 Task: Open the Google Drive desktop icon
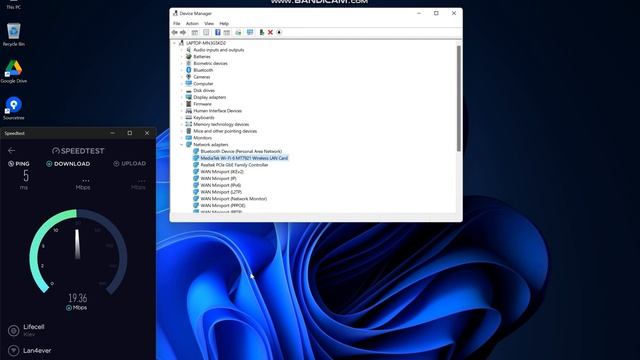point(13,71)
